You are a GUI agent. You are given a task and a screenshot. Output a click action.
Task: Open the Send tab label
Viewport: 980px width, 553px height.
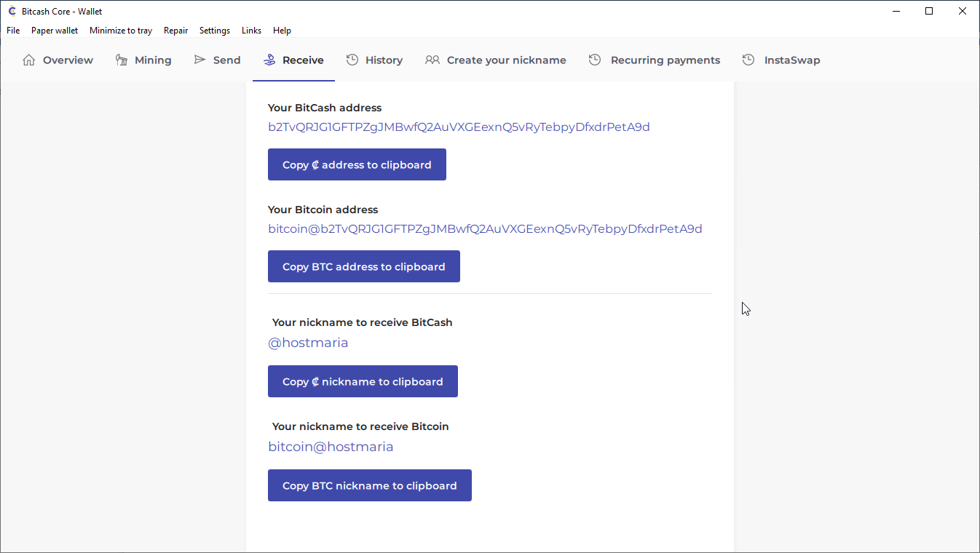pos(226,60)
